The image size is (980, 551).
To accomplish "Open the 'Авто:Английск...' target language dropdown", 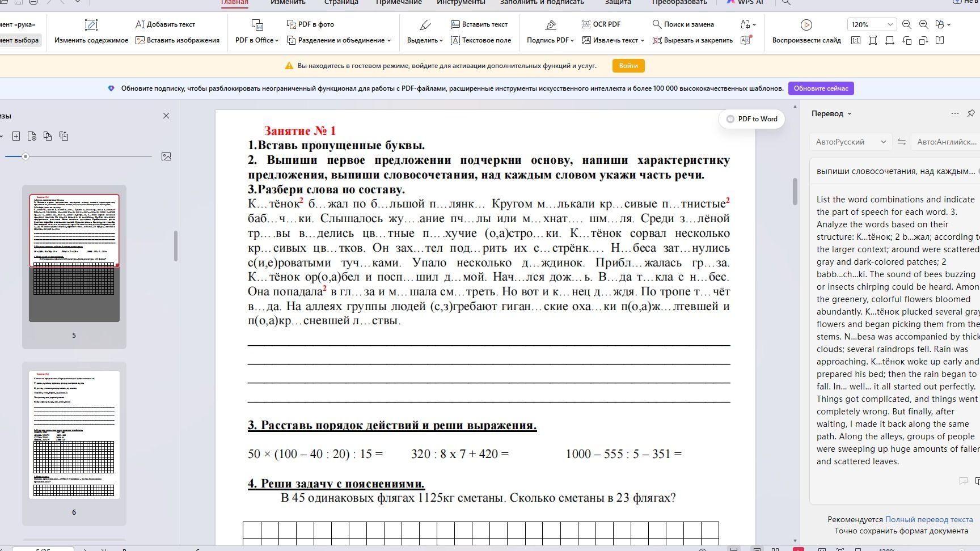I will point(945,142).
